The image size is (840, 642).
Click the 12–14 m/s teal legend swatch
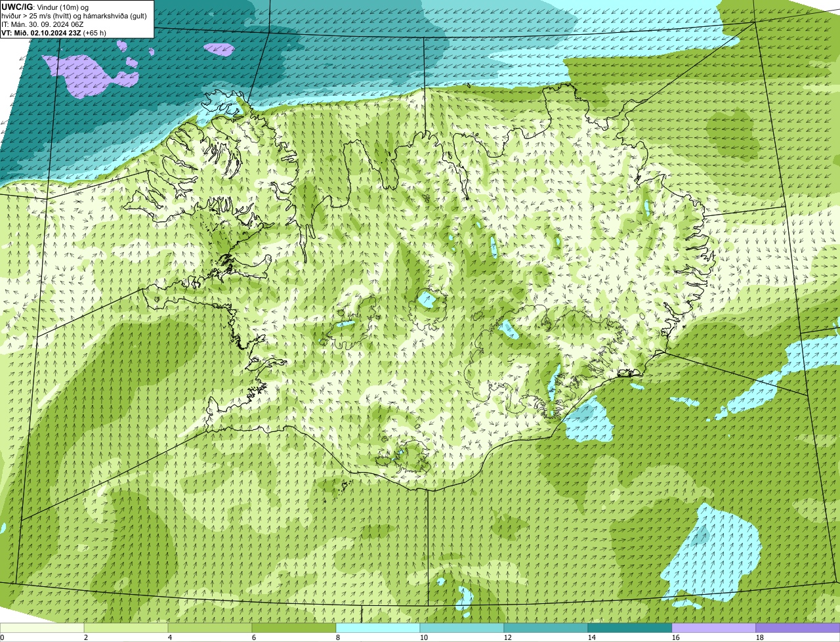(x=546, y=628)
